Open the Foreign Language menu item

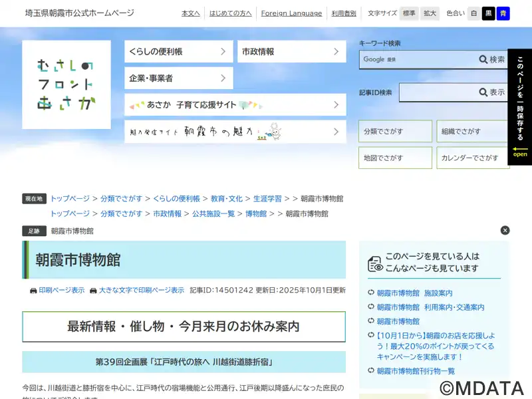coord(291,13)
